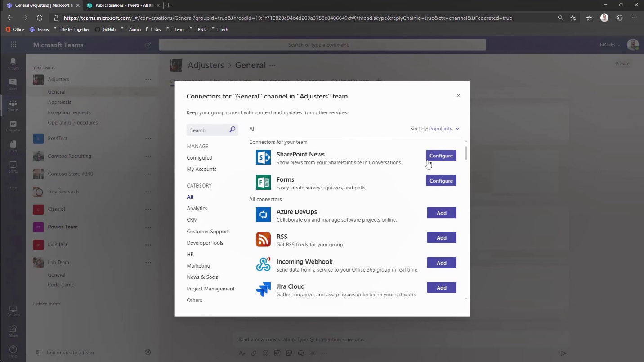Open more options for Power Team

[x=148, y=227]
